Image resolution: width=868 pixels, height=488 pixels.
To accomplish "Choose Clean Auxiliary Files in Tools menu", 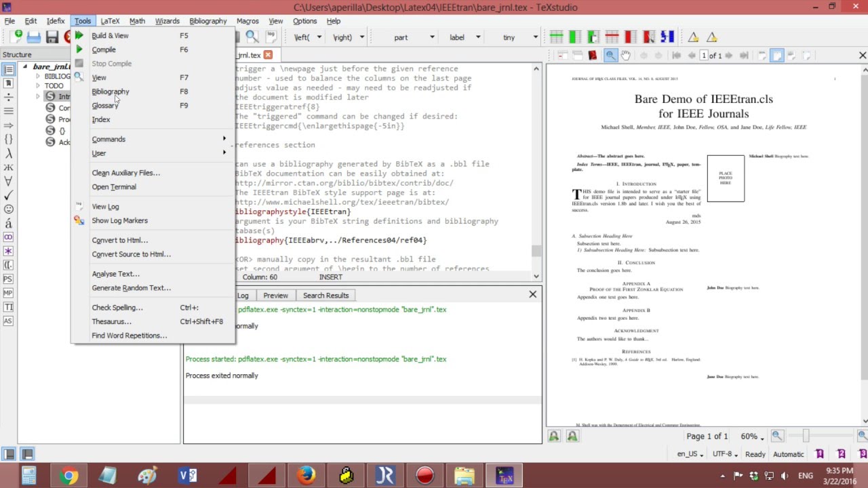I will [x=153, y=173].
